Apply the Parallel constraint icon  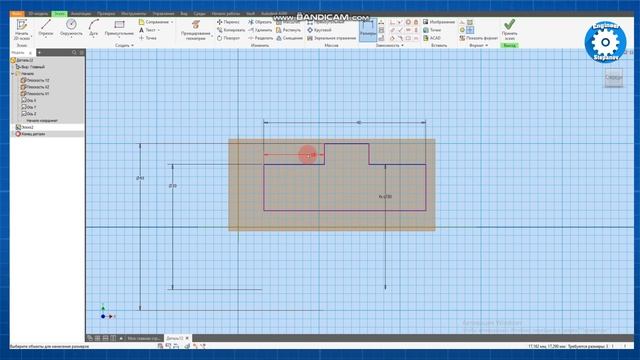tap(392, 30)
